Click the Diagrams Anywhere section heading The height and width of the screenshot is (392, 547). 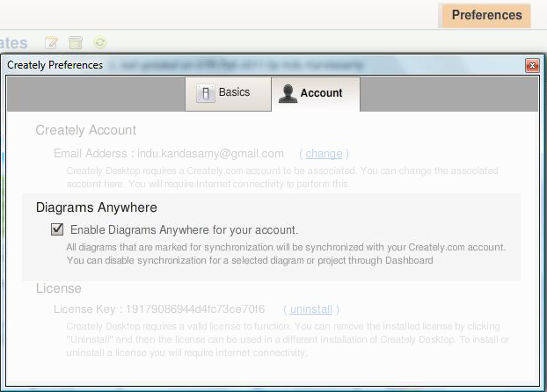pos(97,207)
